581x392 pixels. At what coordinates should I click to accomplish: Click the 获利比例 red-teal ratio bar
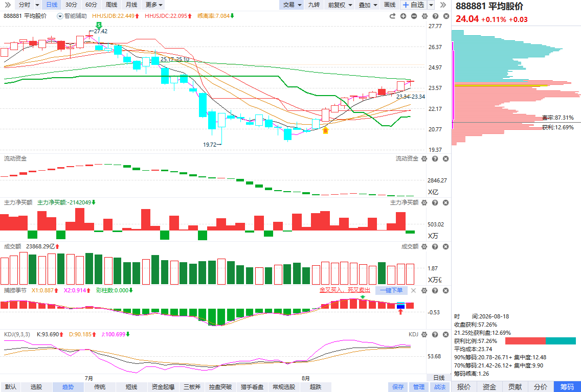[540, 341]
